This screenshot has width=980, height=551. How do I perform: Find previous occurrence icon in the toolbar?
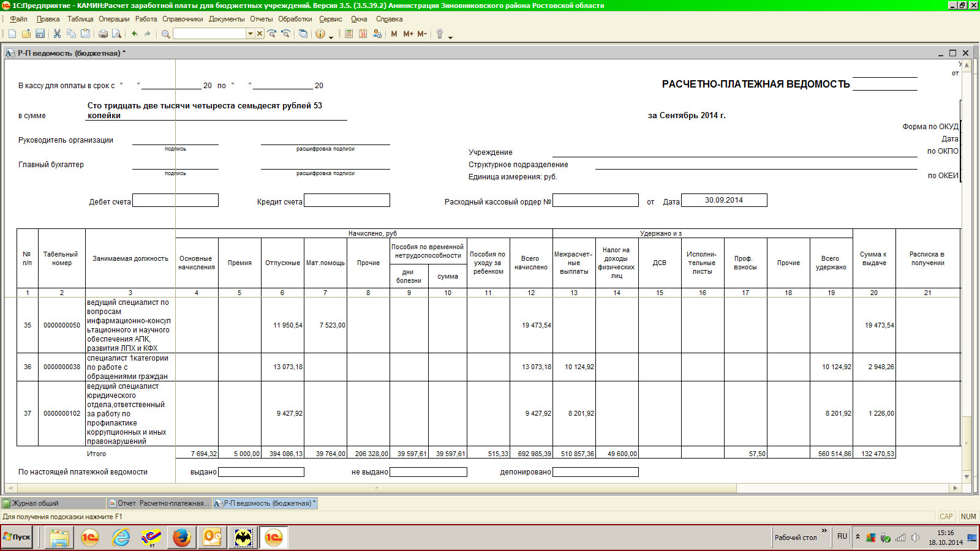pos(285,34)
